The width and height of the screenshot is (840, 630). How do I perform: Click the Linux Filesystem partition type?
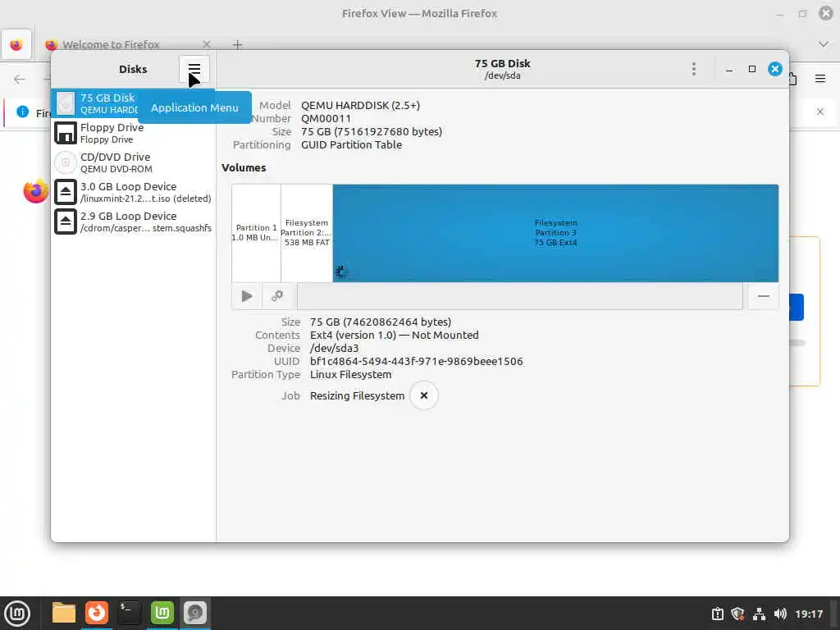coord(351,374)
